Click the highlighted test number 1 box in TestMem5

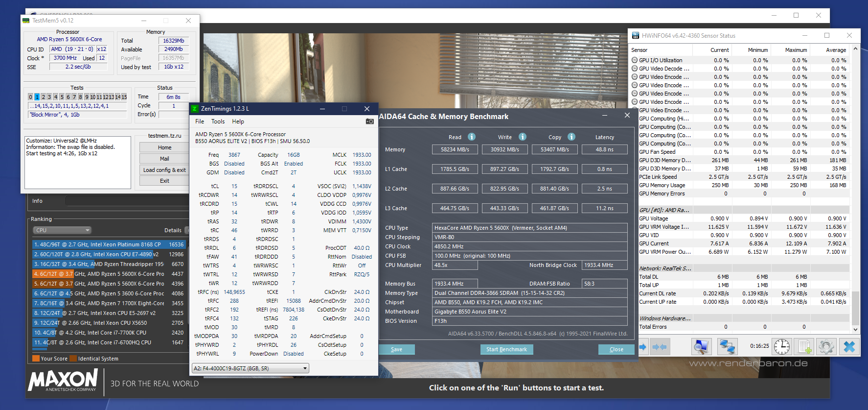(x=37, y=97)
